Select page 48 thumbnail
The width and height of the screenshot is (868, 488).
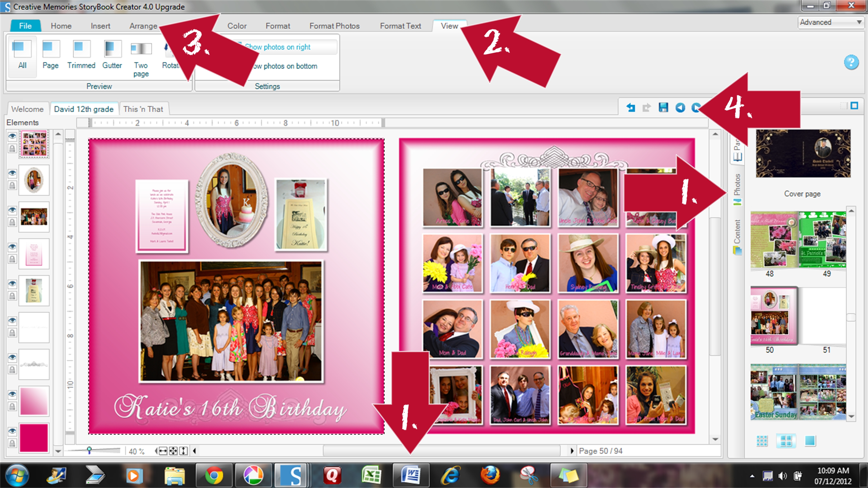point(774,240)
